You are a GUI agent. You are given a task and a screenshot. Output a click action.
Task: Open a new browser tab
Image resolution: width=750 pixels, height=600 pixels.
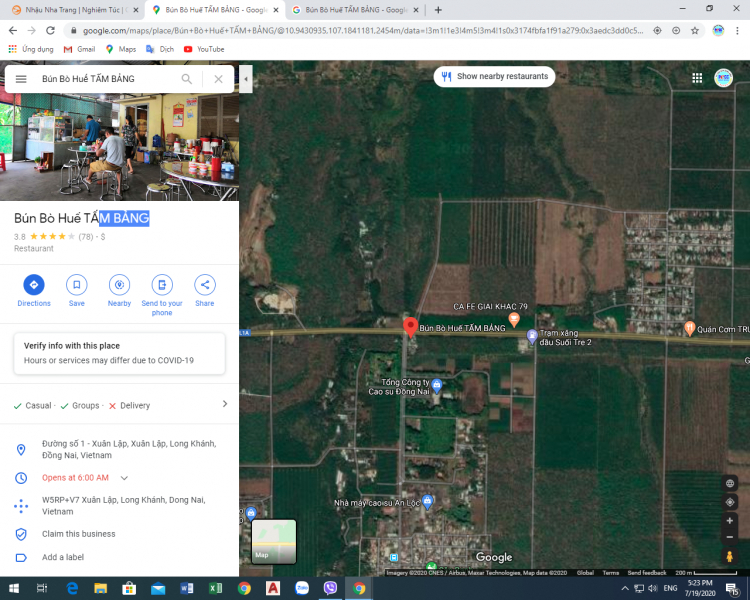(438, 10)
